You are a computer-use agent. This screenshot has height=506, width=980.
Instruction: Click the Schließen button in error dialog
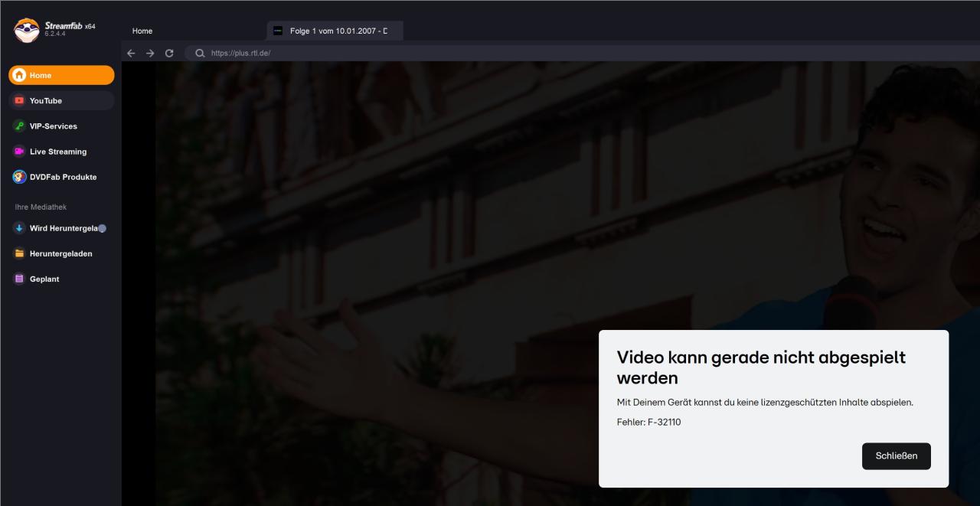pos(897,456)
